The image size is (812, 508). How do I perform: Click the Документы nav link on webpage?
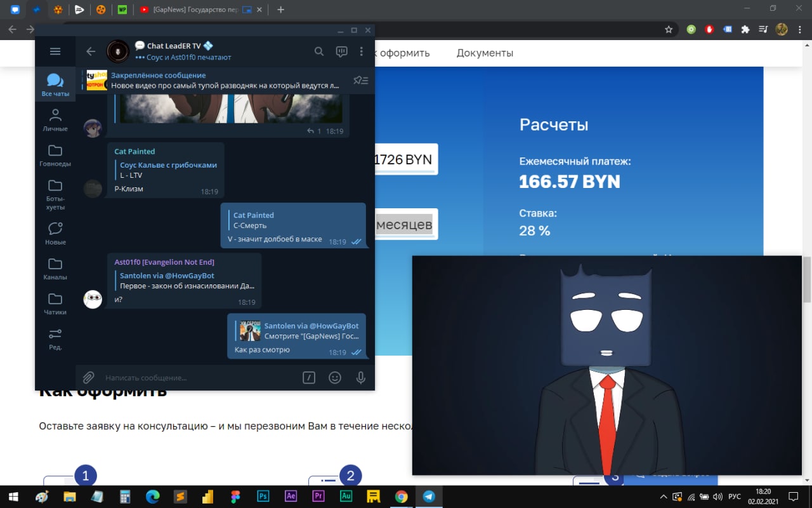click(x=485, y=53)
